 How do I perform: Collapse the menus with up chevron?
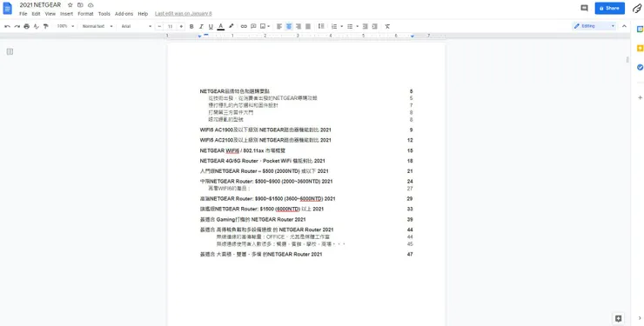pos(624,26)
